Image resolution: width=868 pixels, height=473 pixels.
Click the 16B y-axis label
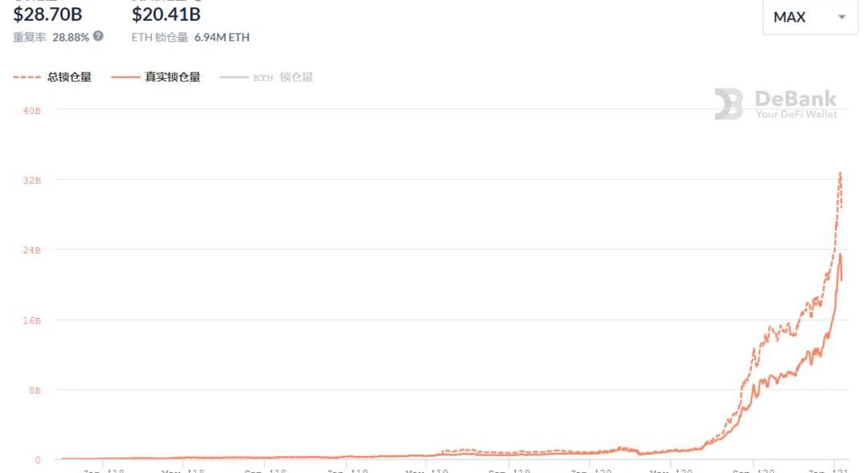click(x=32, y=320)
